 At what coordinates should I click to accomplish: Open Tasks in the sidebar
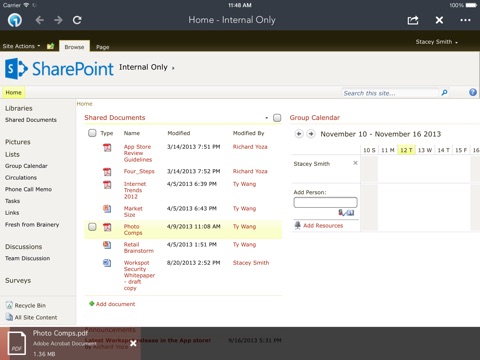[x=12, y=201]
